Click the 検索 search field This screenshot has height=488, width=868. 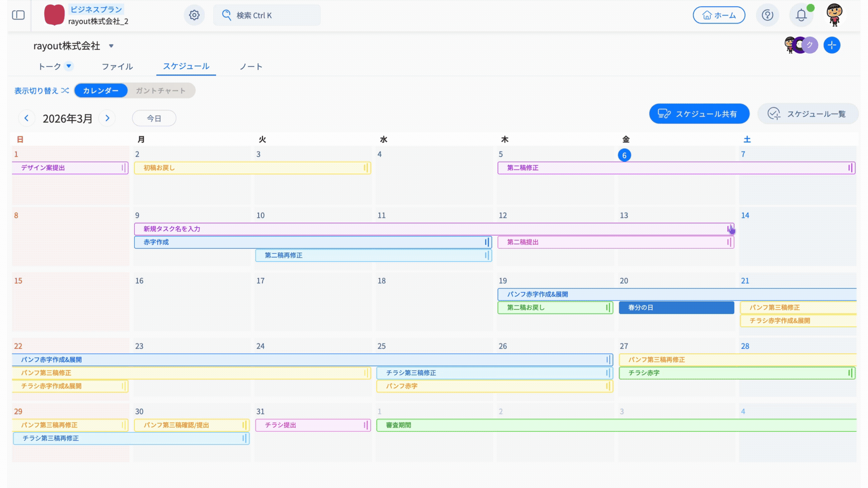(267, 15)
